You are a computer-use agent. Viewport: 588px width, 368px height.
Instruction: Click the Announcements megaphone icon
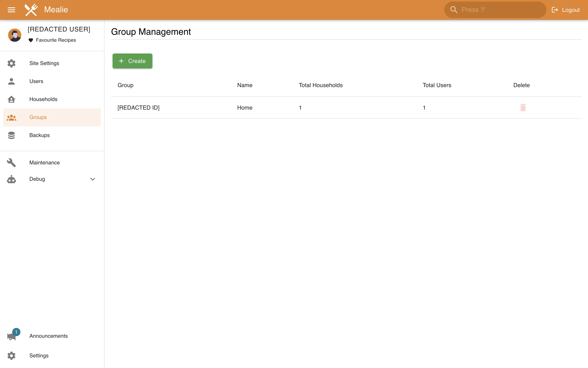[11, 337]
